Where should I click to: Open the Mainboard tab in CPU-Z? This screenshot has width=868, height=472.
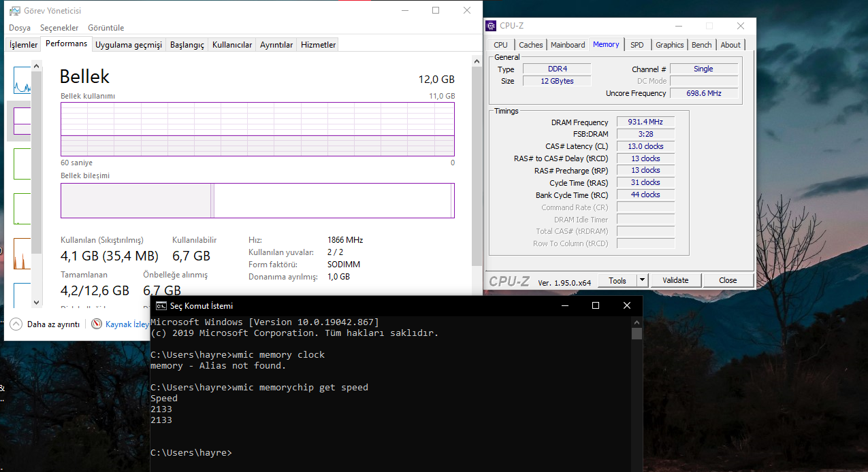click(x=568, y=45)
